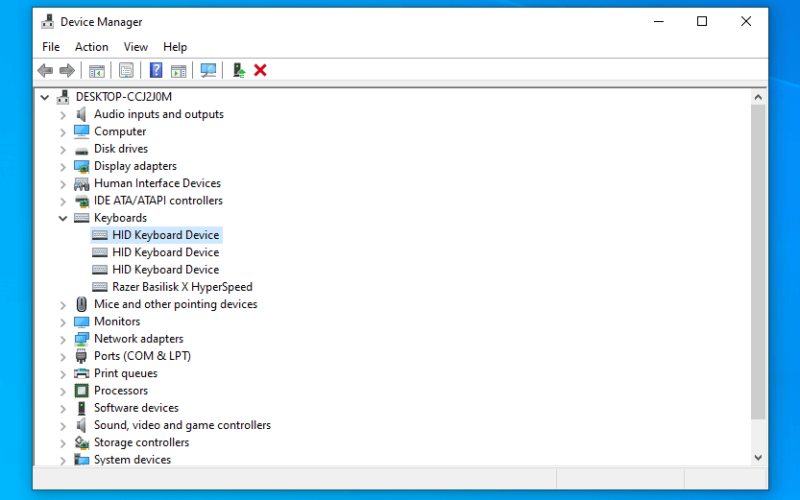Click the Device Manager title bar icon

(x=47, y=21)
